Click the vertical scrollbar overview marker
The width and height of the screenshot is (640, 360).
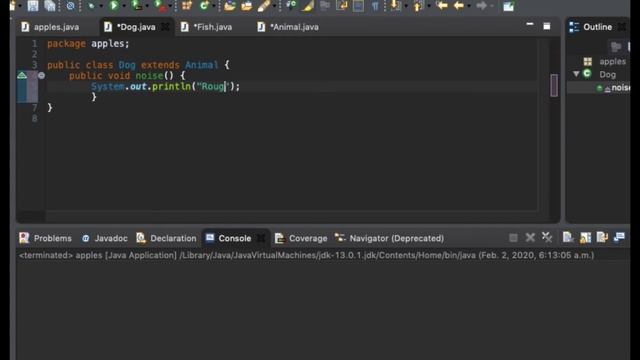click(554, 85)
